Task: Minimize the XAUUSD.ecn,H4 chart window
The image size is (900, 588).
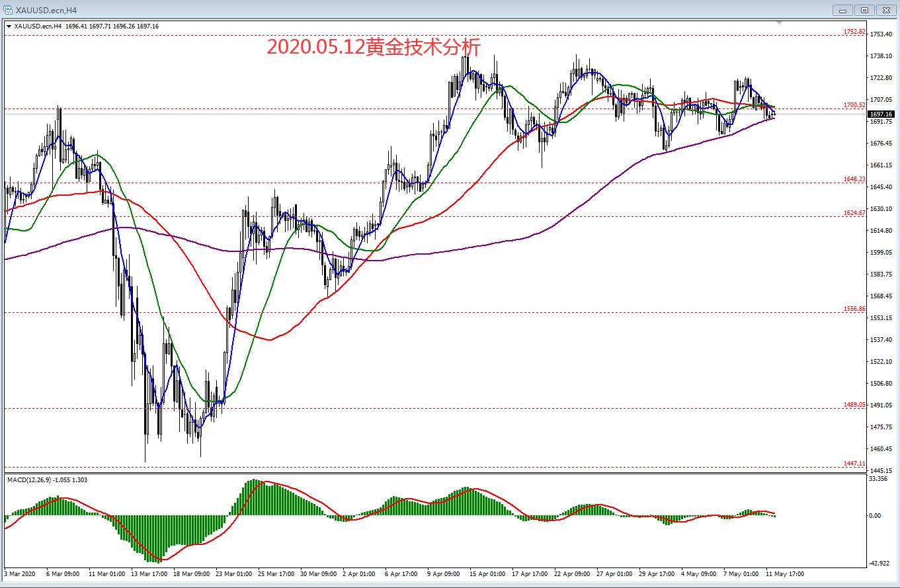Action: pos(842,10)
